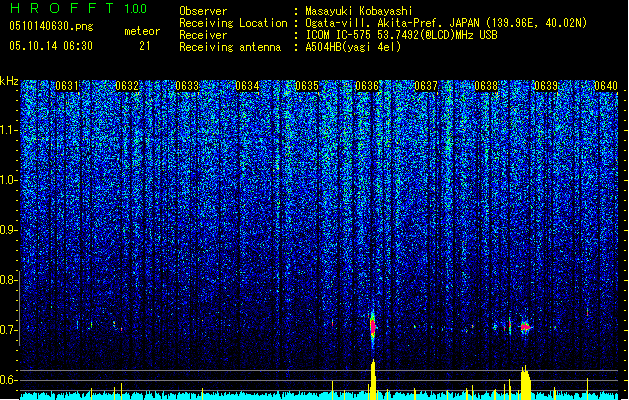The width and height of the screenshot is (629, 400).
Task: Click the 1.0 kHz axis label
Action: pyautogui.click(x=9, y=180)
